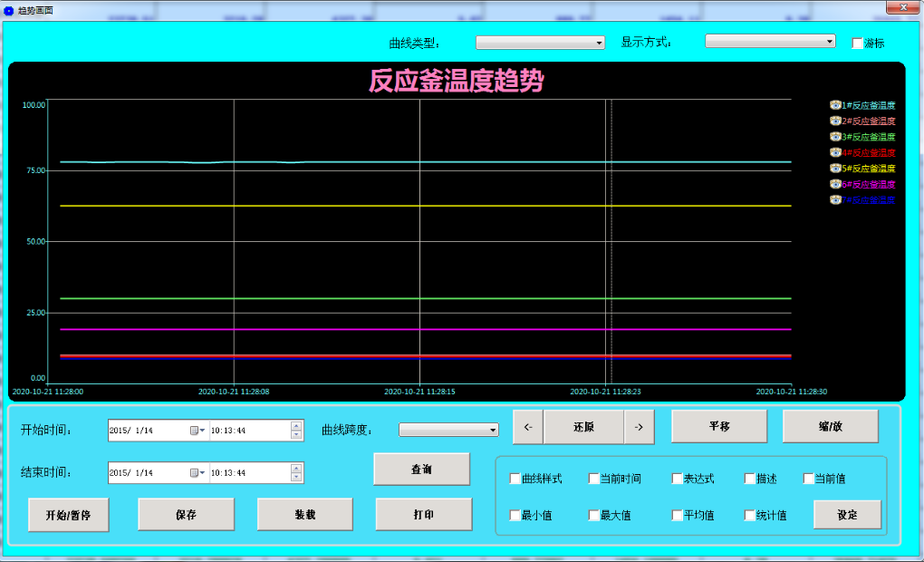The image size is (924, 562).
Task: Enable the 游标 cursor checkbox
Action: pyautogui.click(x=857, y=43)
